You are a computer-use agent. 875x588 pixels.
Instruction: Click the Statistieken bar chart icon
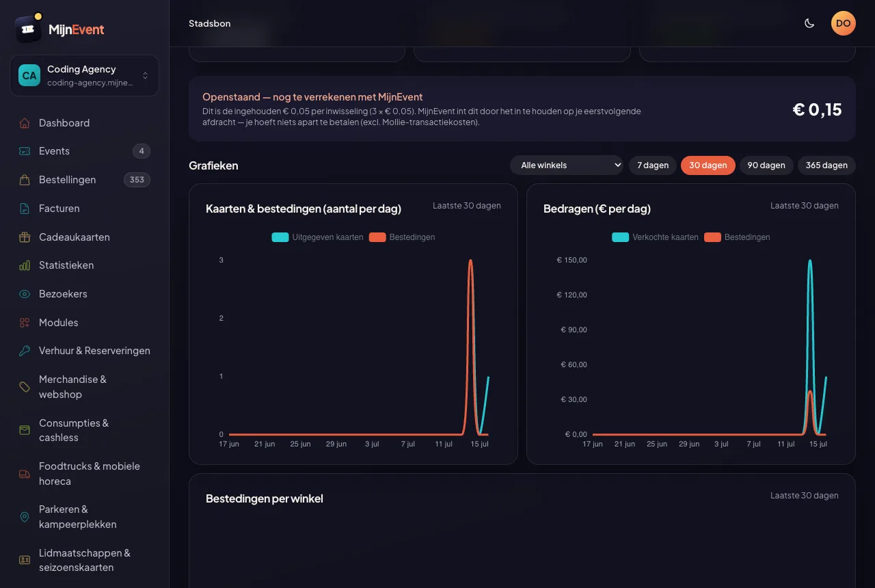[25, 265]
